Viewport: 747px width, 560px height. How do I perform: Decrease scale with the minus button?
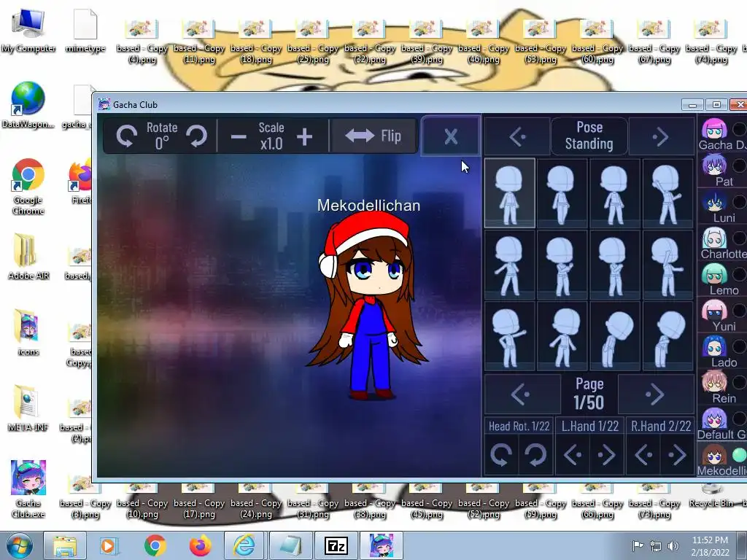coord(239,137)
